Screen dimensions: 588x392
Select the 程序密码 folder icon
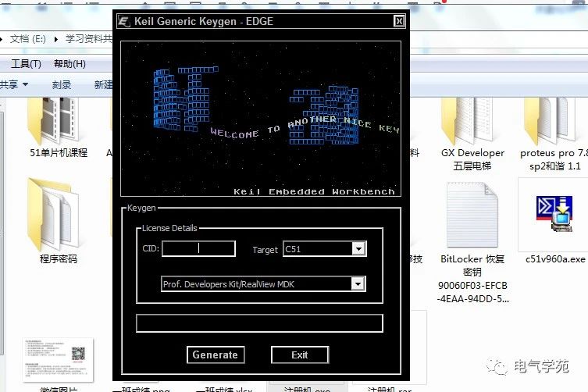54,215
